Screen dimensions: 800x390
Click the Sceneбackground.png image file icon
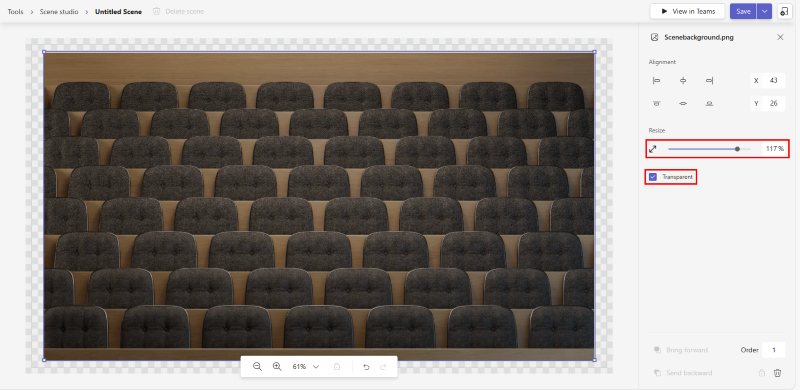tap(654, 37)
